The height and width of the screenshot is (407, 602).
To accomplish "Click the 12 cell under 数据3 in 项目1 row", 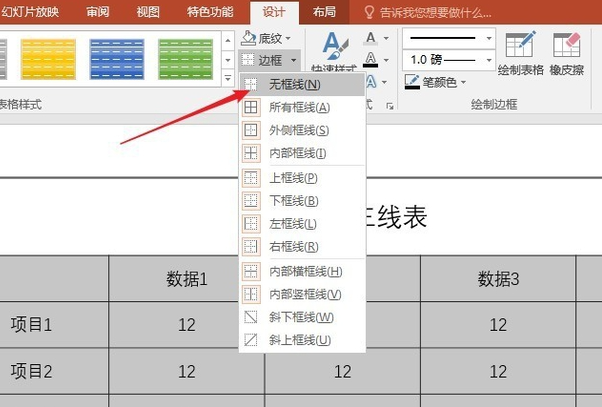I will pyautogui.click(x=498, y=325).
